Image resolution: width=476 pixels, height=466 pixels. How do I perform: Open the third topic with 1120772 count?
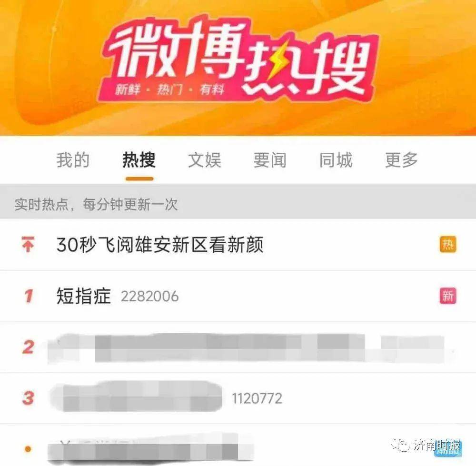point(238,398)
